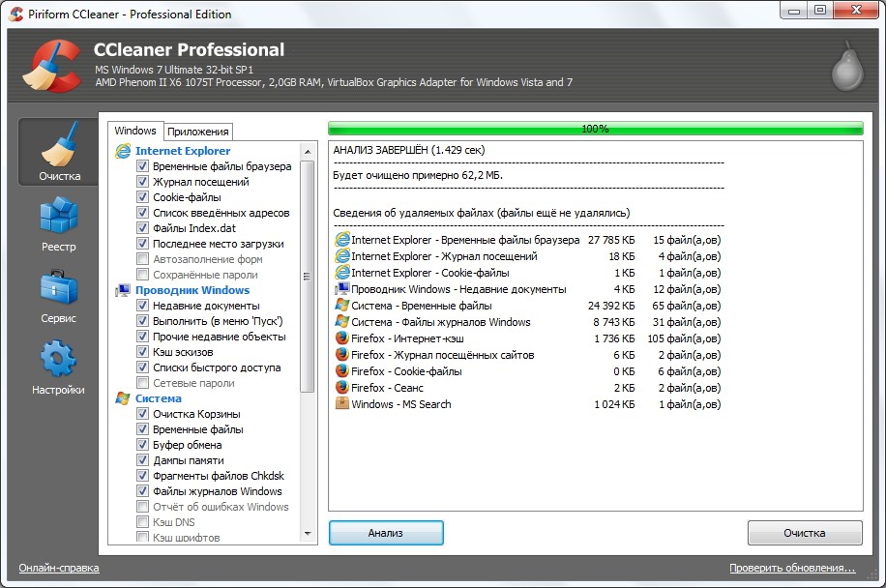Click the Проводник Windows icon in the tree
The width and height of the screenshot is (886, 588).
point(123,290)
